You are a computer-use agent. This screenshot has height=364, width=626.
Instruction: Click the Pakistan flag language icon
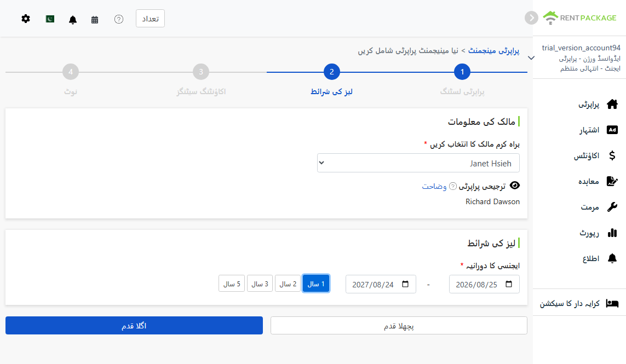(50, 19)
